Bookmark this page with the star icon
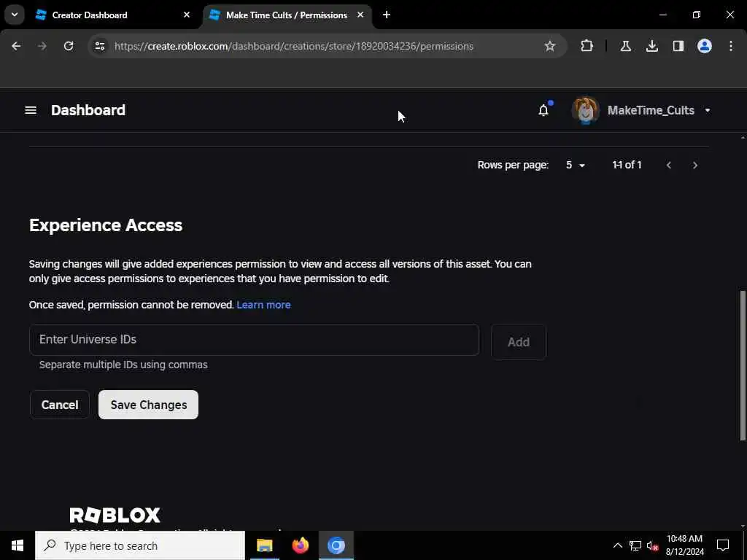The height and width of the screenshot is (560, 747). [550, 46]
